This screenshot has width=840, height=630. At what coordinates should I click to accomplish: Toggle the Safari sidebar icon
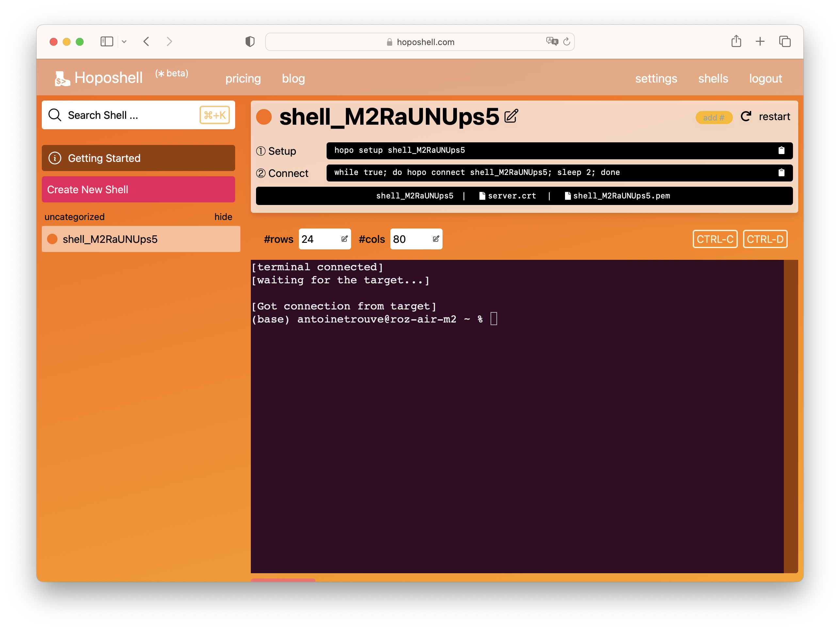[x=107, y=42]
